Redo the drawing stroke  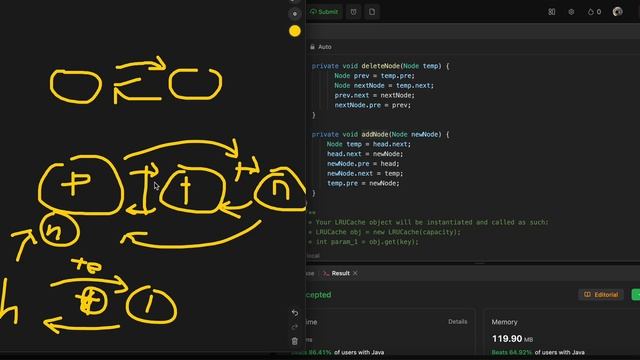295,327
